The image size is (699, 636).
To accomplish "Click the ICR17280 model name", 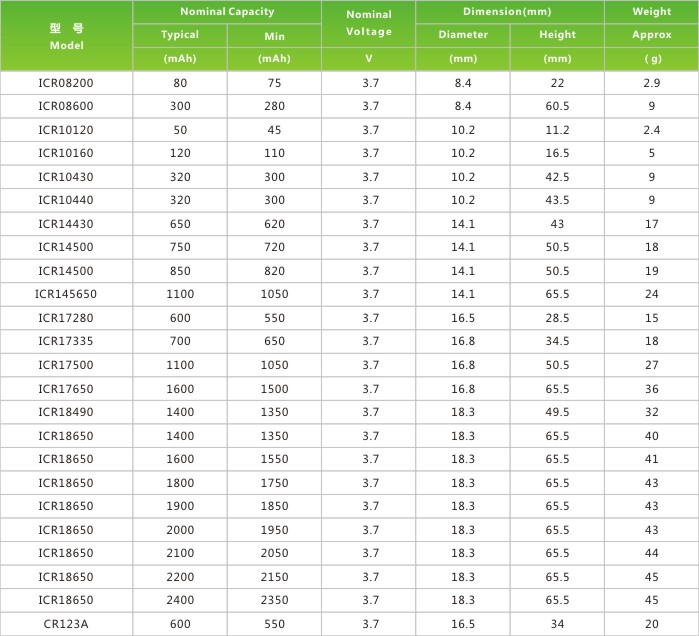I will pyautogui.click(x=66, y=318).
